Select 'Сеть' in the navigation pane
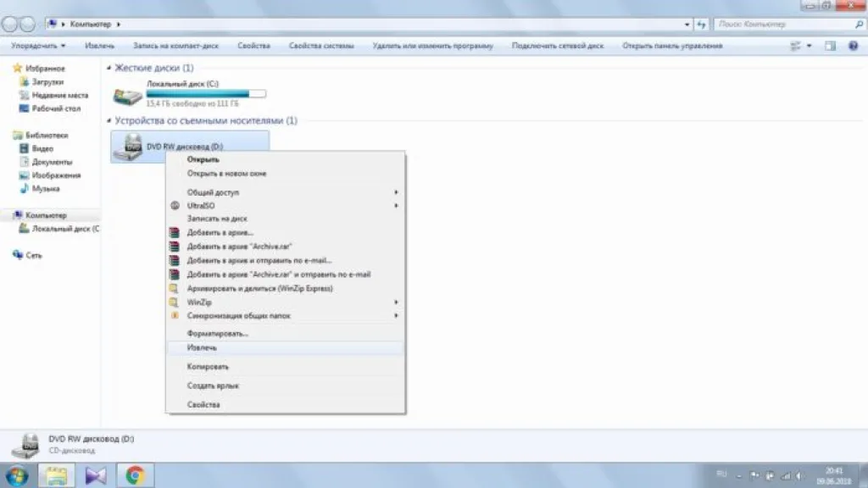 pyautogui.click(x=33, y=255)
